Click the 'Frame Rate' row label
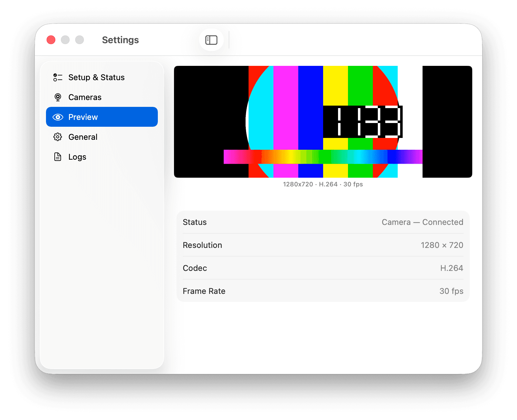This screenshot has width=517, height=420. pos(204,291)
